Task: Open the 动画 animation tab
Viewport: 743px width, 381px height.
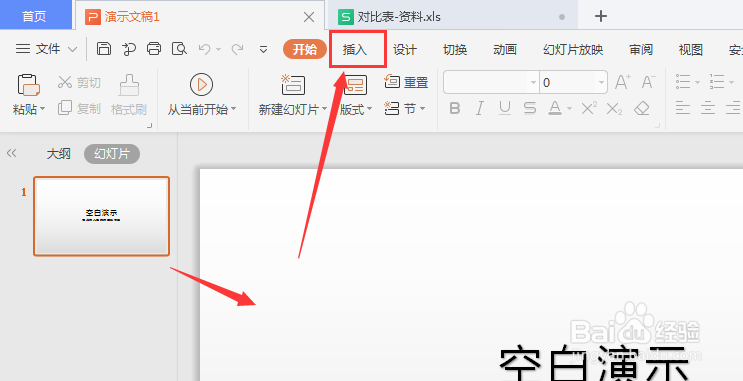Action: (505, 49)
